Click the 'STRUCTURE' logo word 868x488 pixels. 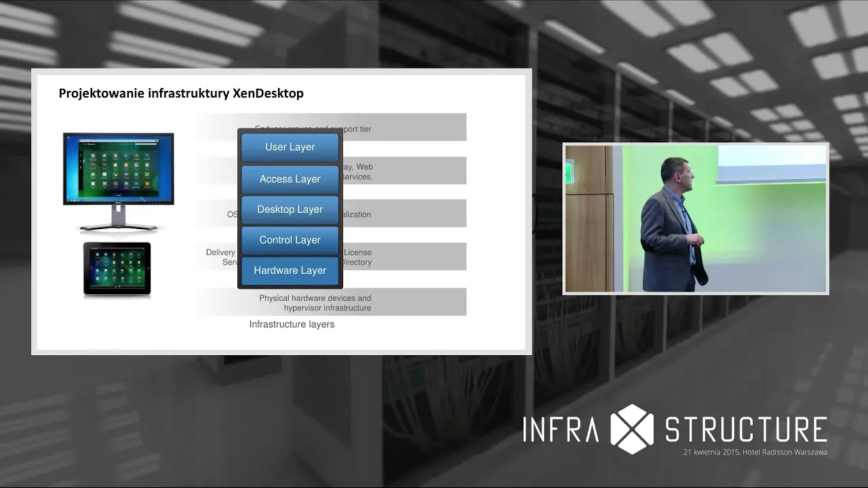(745, 430)
